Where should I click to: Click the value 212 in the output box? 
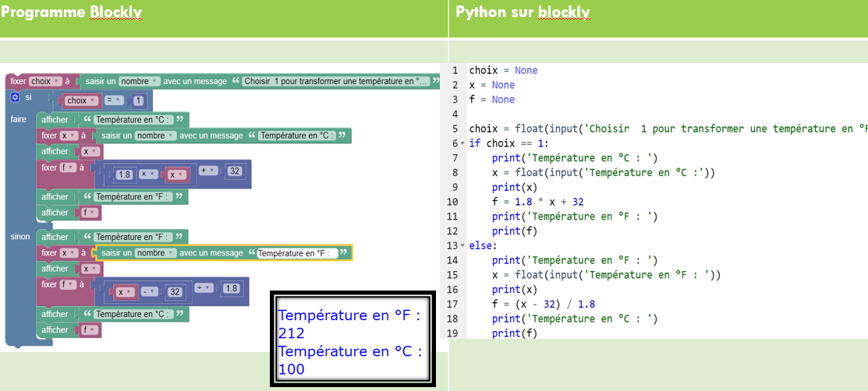coord(291,333)
